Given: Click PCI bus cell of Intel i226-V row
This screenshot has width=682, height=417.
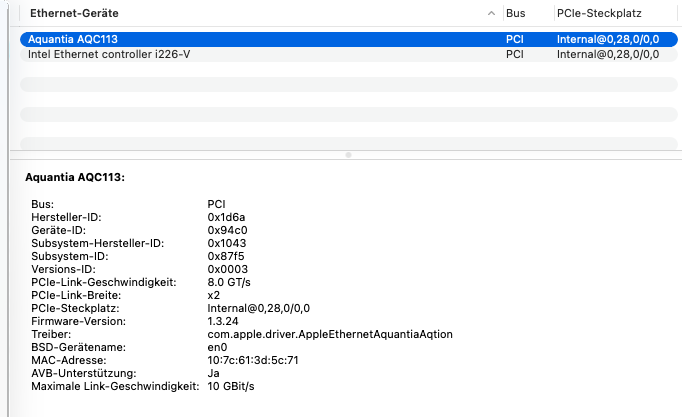Looking at the screenshot, I should pyautogui.click(x=515, y=54).
